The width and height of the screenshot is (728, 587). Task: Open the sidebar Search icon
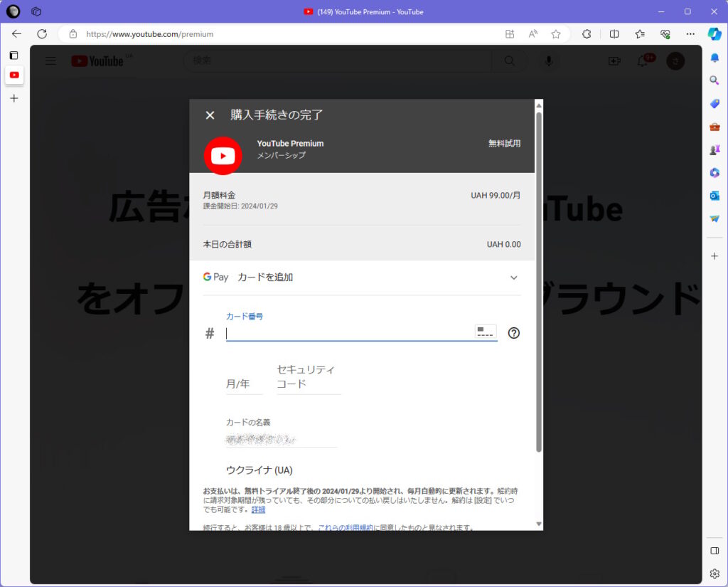pos(714,80)
